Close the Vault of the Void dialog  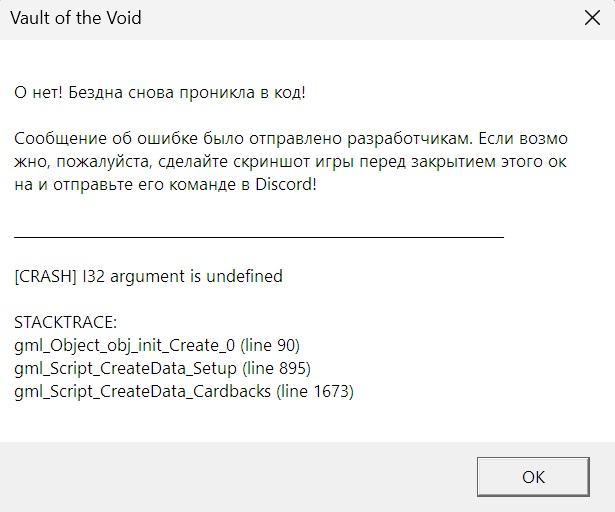click(592, 19)
